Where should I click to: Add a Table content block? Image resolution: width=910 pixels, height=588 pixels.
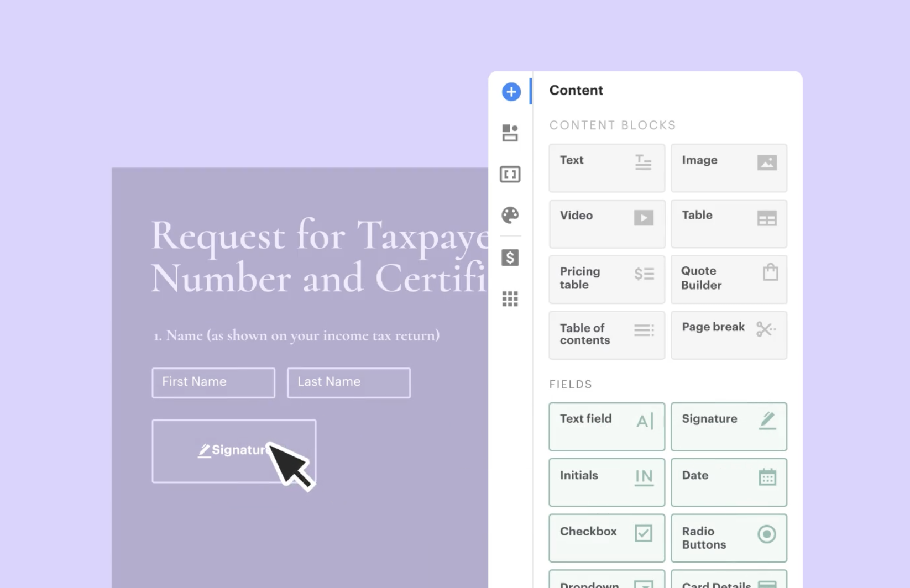pyautogui.click(x=728, y=224)
